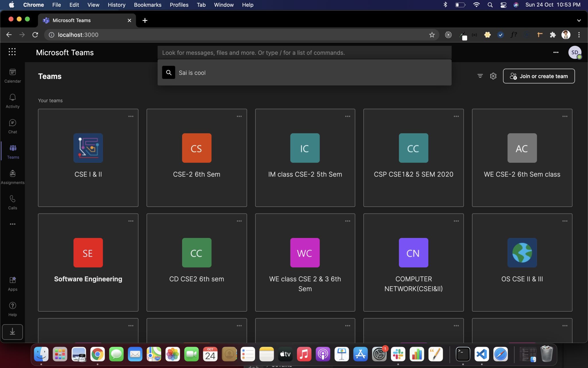Open the Activity bell icon
Image resolution: width=588 pixels, height=368 pixels.
pyautogui.click(x=12, y=101)
